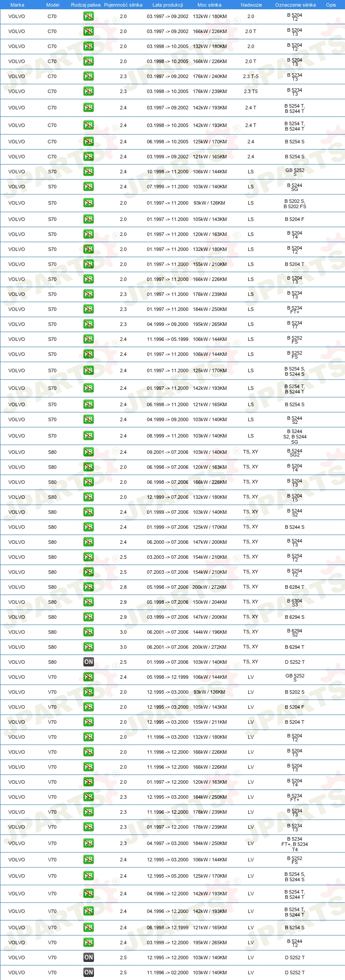Click petrol icon in C70 2.3 T5 239KM row

88,91
